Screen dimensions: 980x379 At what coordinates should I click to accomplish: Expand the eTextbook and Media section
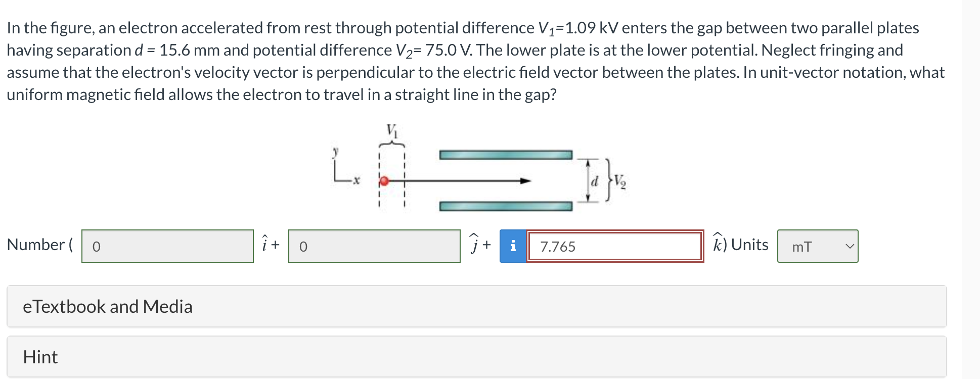coord(107,306)
